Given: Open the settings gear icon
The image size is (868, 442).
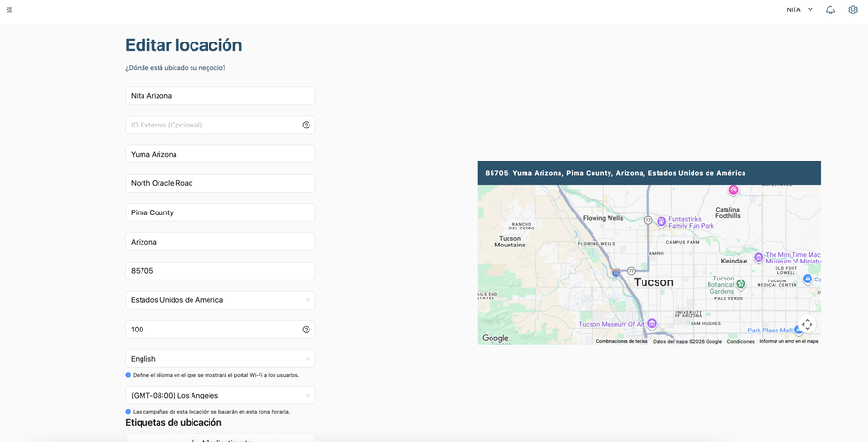Looking at the screenshot, I should click(853, 9).
